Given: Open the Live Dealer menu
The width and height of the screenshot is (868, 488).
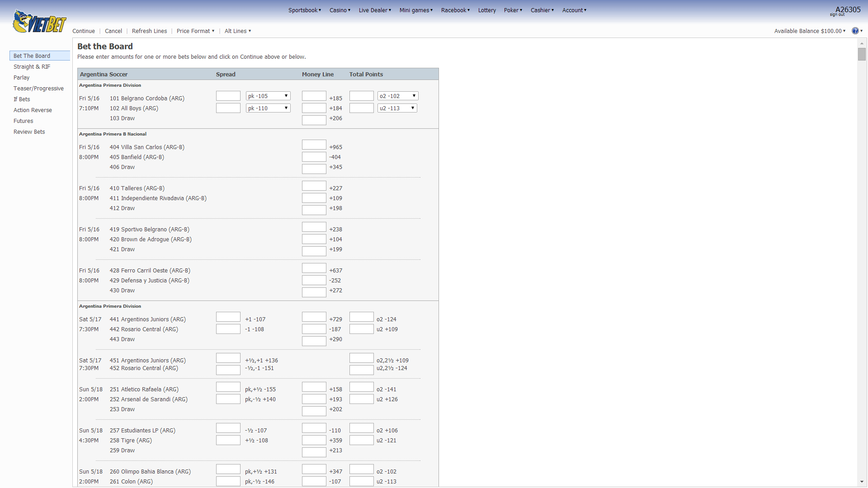Looking at the screenshot, I should 375,10.
